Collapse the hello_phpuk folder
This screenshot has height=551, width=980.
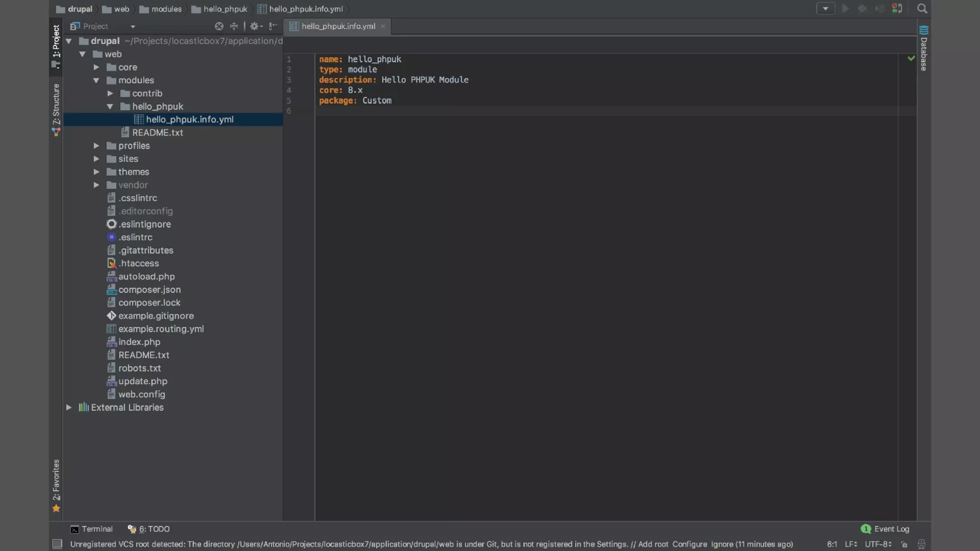point(110,107)
